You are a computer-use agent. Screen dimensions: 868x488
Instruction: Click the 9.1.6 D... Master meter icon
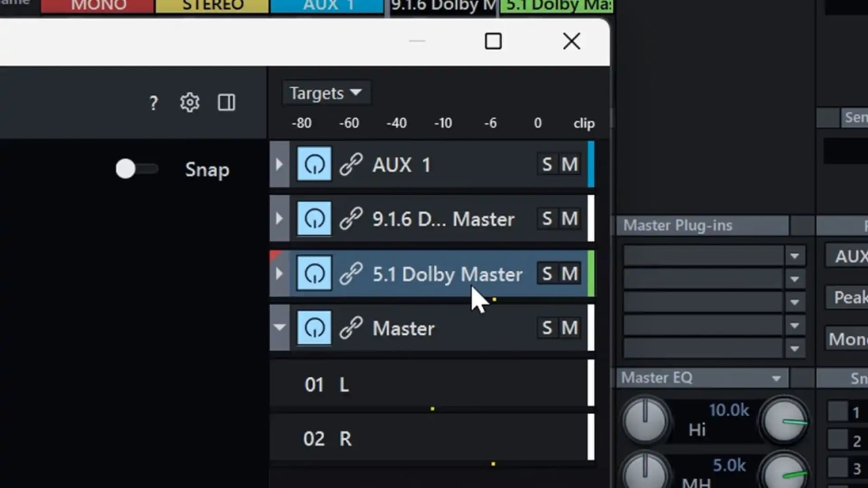[314, 219]
